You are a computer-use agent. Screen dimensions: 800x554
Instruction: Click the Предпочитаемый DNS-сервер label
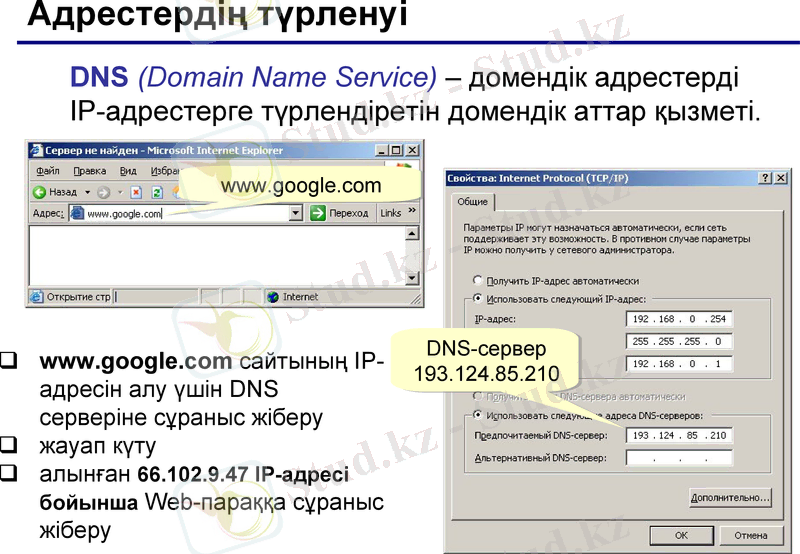[541, 435]
